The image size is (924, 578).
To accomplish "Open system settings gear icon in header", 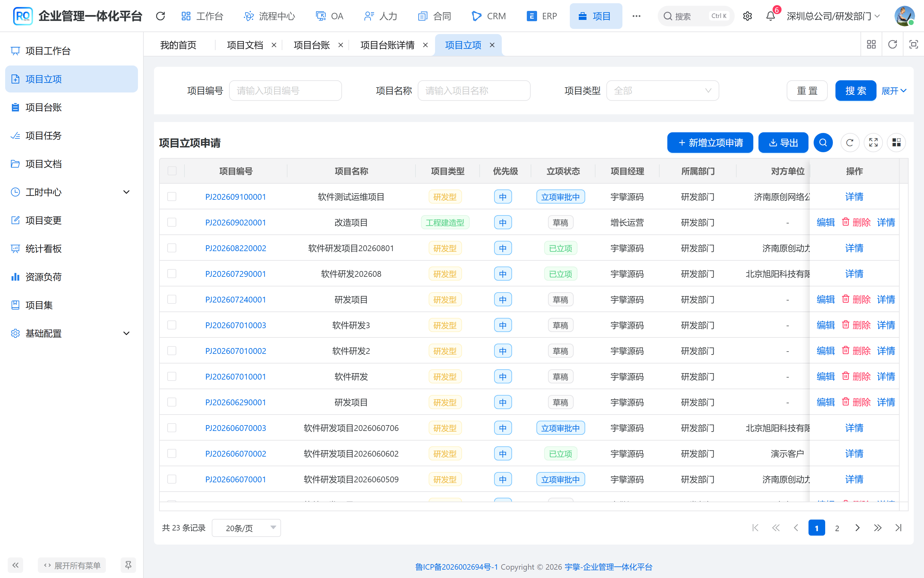I will (x=747, y=16).
